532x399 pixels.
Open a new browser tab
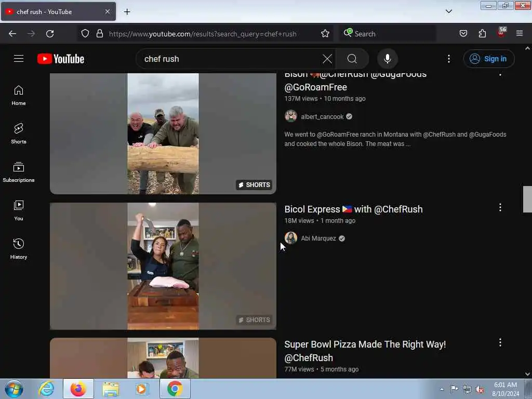(x=127, y=11)
